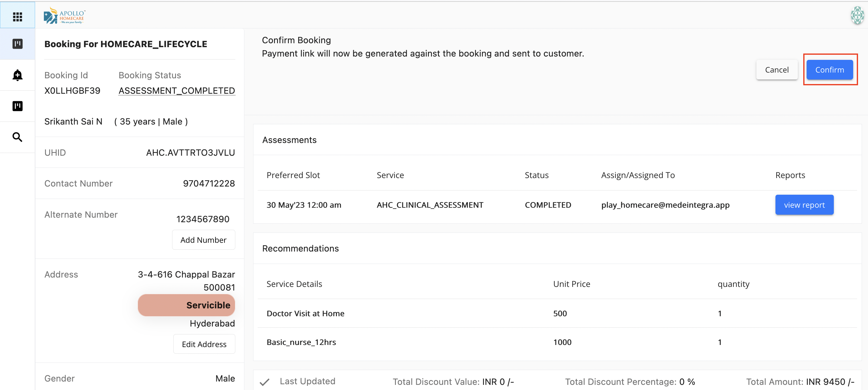Click the Edit Address button
Screen dimensions: 868x390
(x=204, y=344)
